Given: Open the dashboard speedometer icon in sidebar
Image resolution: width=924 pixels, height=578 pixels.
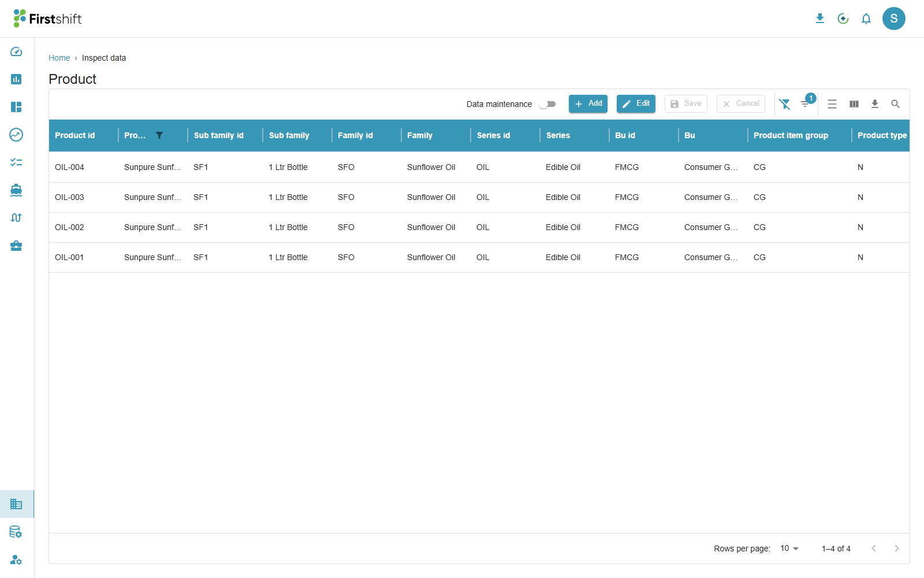Looking at the screenshot, I should coord(16,51).
